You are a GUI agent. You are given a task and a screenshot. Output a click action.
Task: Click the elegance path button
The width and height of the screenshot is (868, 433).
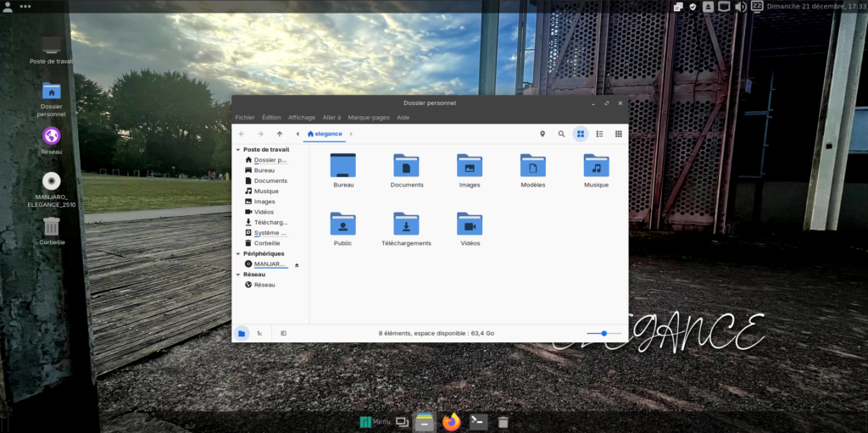click(325, 134)
